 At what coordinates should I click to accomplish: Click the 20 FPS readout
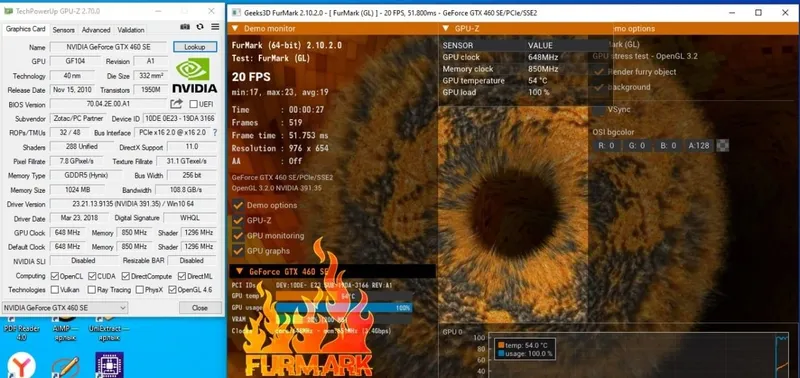251,77
